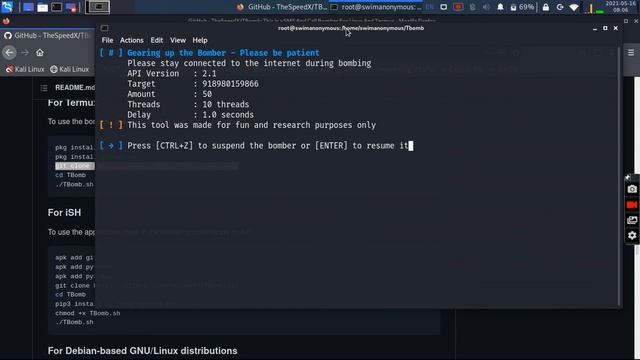Click the 'For iSH' heading
Viewport: 640px width, 360px height.
[64, 212]
